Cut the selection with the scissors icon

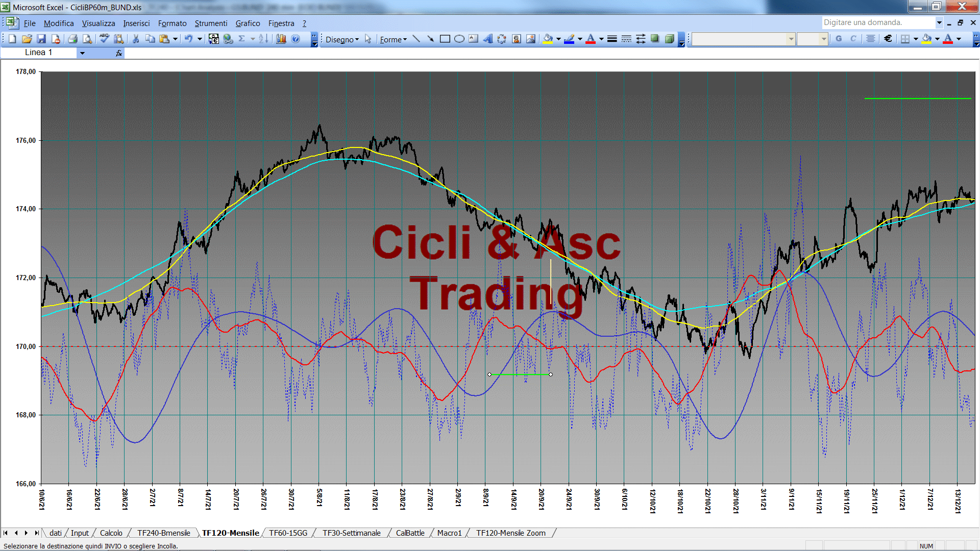(x=136, y=39)
